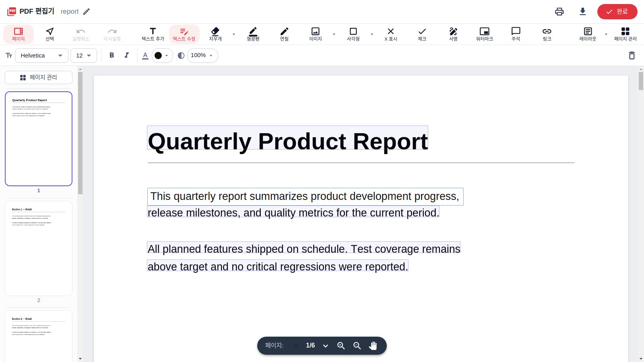The height and width of the screenshot is (362, 644).
Task: Print the document with printer icon
Action: click(x=559, y=12)
